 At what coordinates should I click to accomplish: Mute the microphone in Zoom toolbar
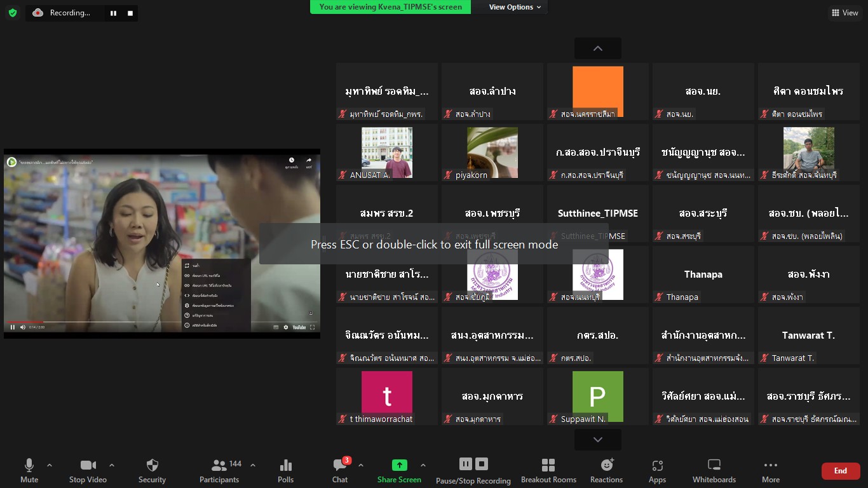click(29, 471)
